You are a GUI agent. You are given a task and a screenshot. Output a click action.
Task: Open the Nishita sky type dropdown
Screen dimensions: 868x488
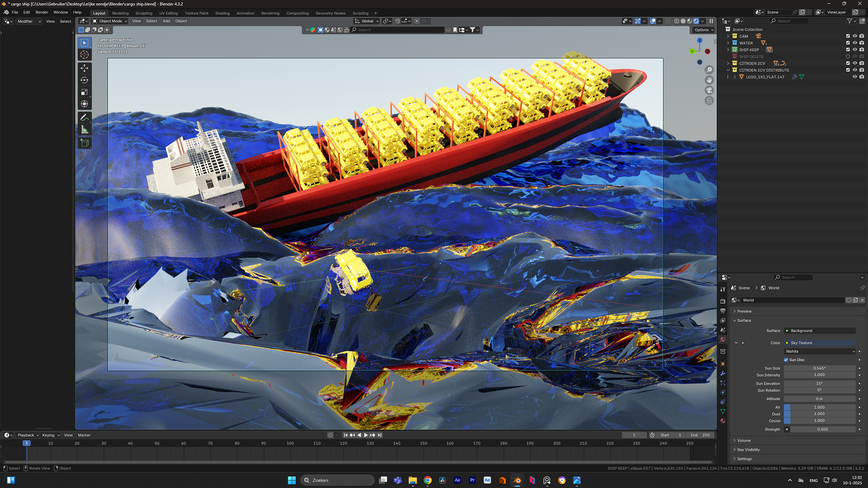click(x=820, y=351)
